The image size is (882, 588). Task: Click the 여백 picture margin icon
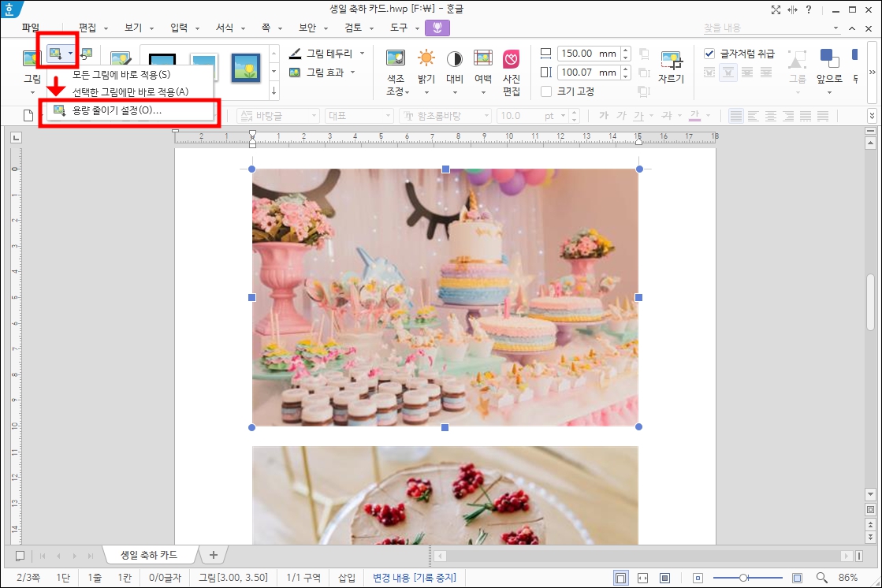point(483,58)
